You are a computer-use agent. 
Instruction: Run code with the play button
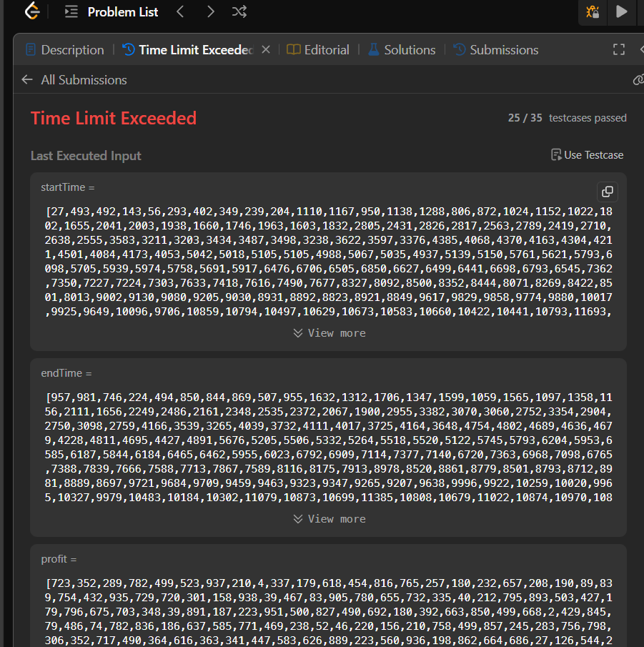pyautogui.click(x=621, y=11)
